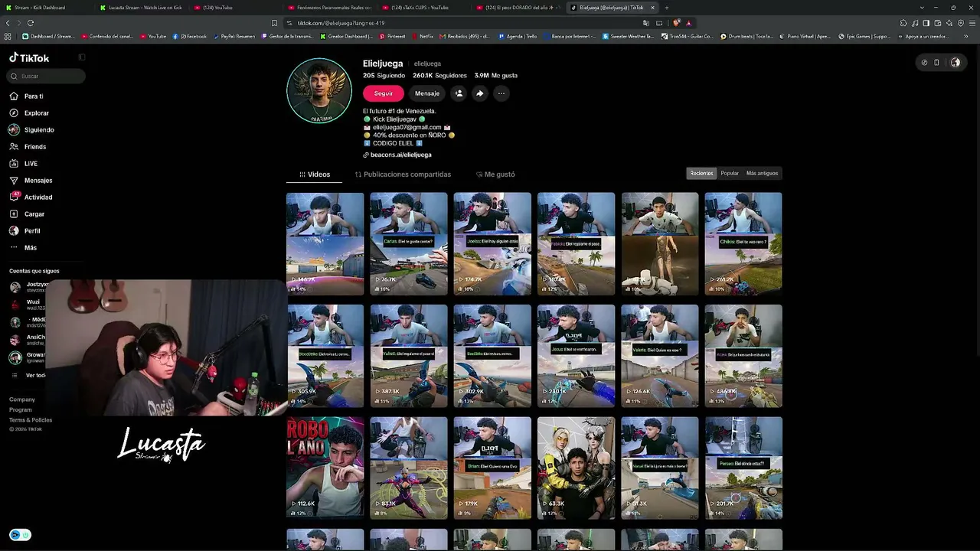
Task: Open the video with 302.9K views
Action: coord(492,356)
